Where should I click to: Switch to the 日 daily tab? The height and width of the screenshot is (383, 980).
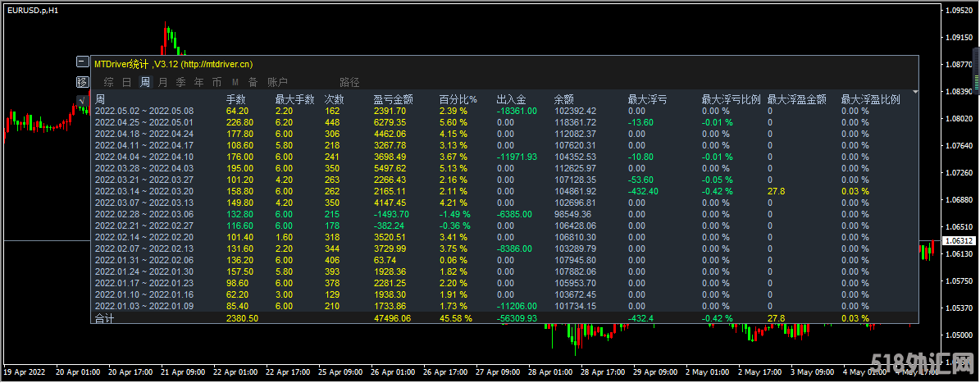click(126, 82)
